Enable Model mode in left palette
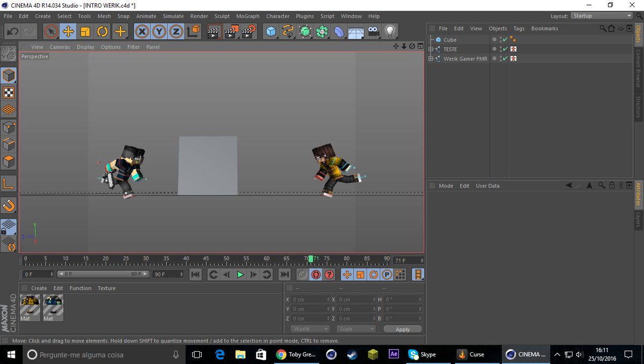Screen dimensions: 644x364 9,75
